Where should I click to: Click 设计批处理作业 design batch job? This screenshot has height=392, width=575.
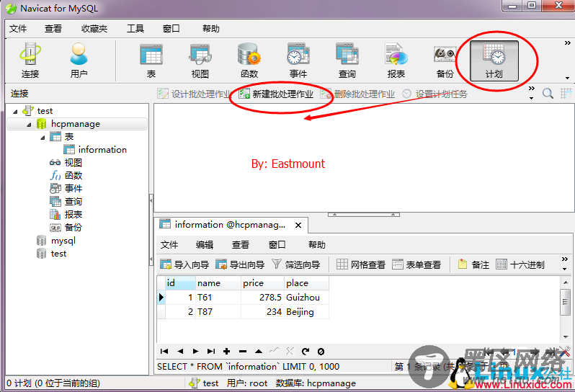194,94
